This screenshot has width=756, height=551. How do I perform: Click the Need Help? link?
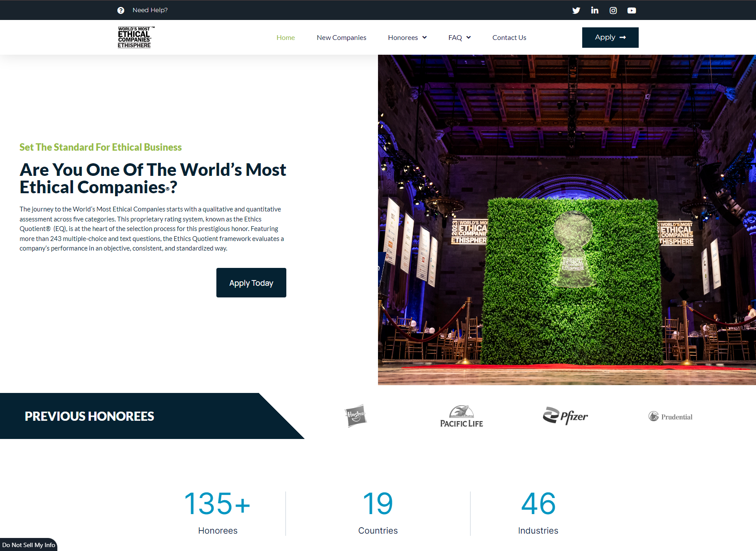point(150,10)
